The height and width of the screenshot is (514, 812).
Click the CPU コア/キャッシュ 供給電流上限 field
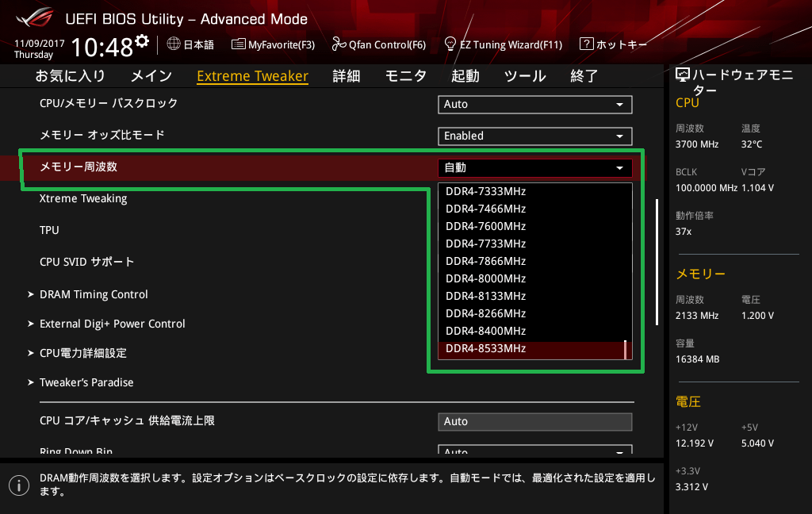click(x=535, y=422)
